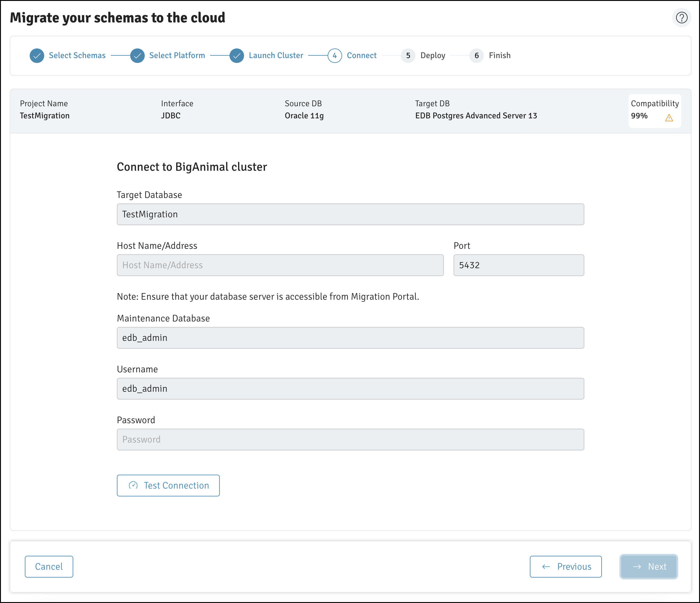Go back with the Previous button
This screenshot has width=700, height=603.
(566, 566)
